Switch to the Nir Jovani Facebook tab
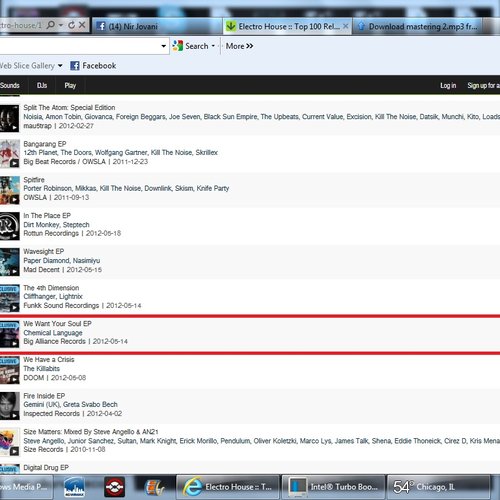The image size is (500, 500). tap(157, 26)
